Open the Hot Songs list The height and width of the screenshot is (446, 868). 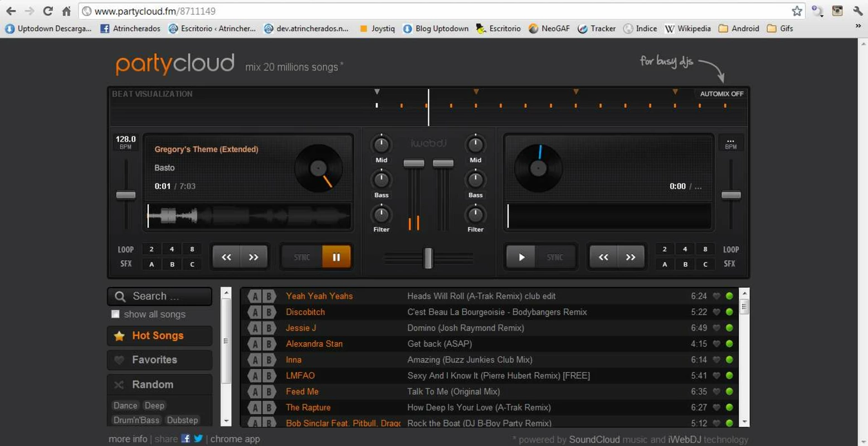coord(160,336)
